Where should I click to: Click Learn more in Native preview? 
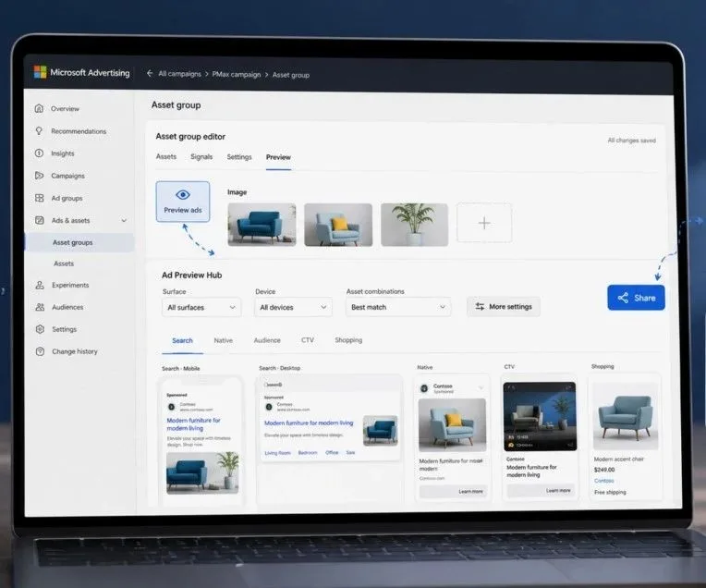(x=453, y=492)
